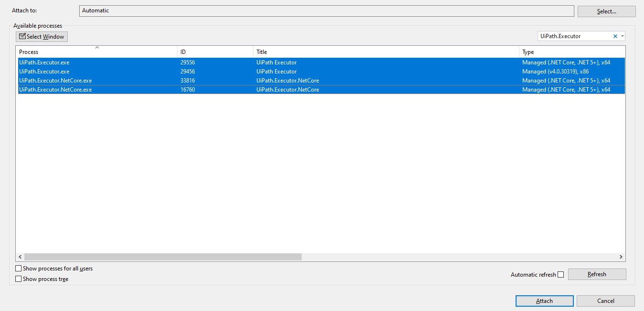The height and width of the screenshot is (311, 644).
Task: Click the right arrow of the horizontal scrollbar
Action: coord(622,257)
